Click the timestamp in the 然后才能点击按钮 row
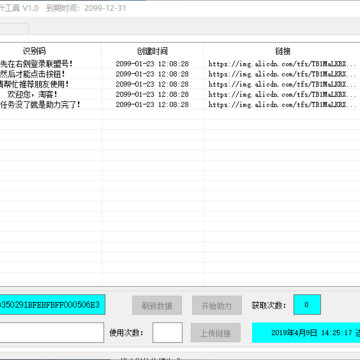This screenshot has width=360, height=360. [x=152, y=74]
